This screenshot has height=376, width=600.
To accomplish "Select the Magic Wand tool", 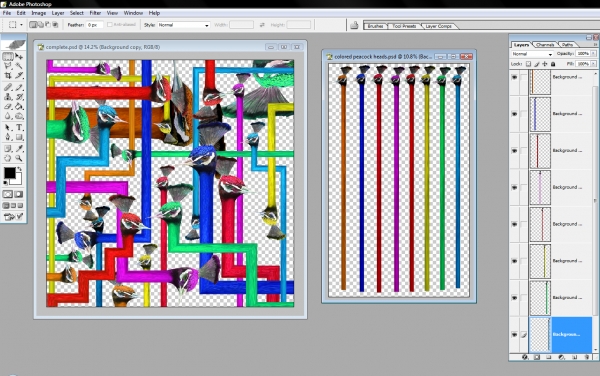I will click(x=19, y=66).
